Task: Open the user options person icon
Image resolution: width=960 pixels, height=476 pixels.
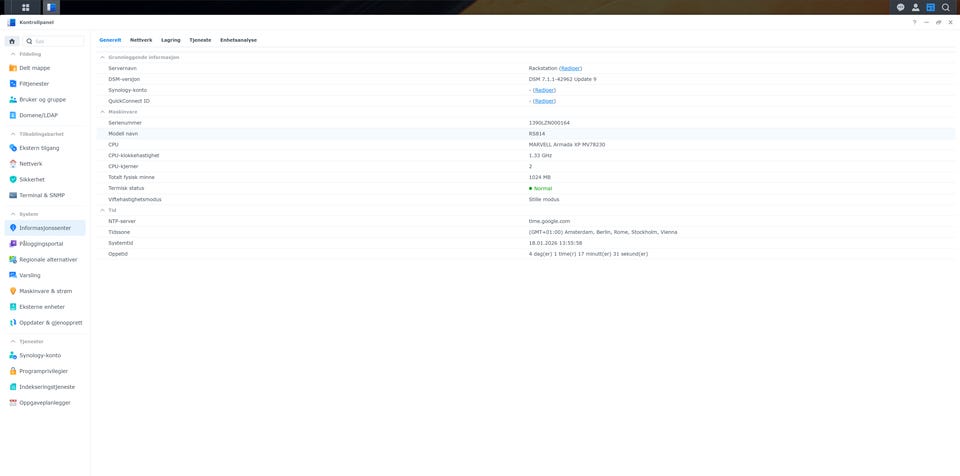Action: pyautogui.click(x=915, y=7)
